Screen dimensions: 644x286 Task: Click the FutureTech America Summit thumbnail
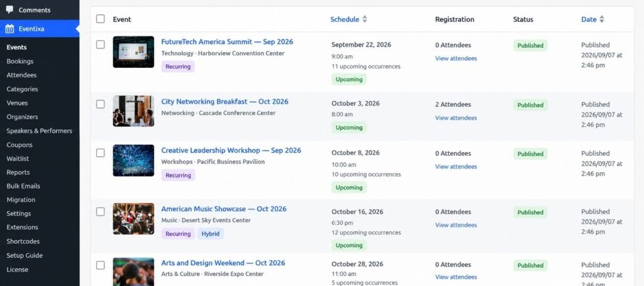133,52
